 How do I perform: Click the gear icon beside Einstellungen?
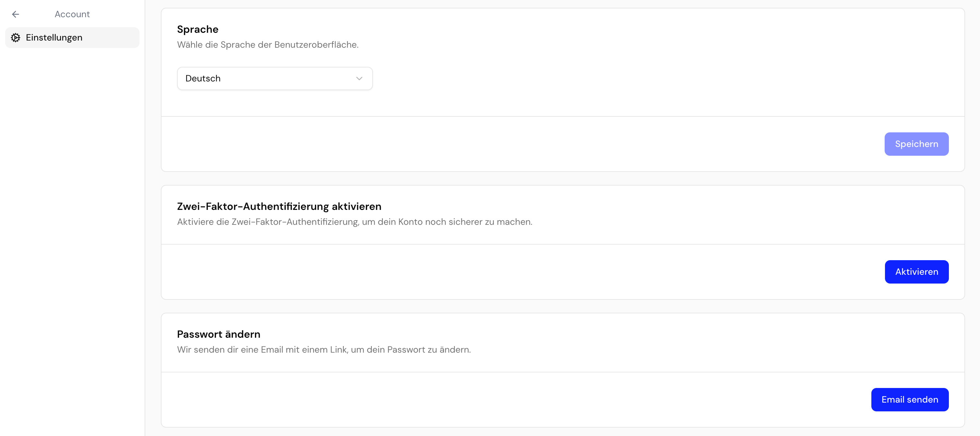[16, 37]
